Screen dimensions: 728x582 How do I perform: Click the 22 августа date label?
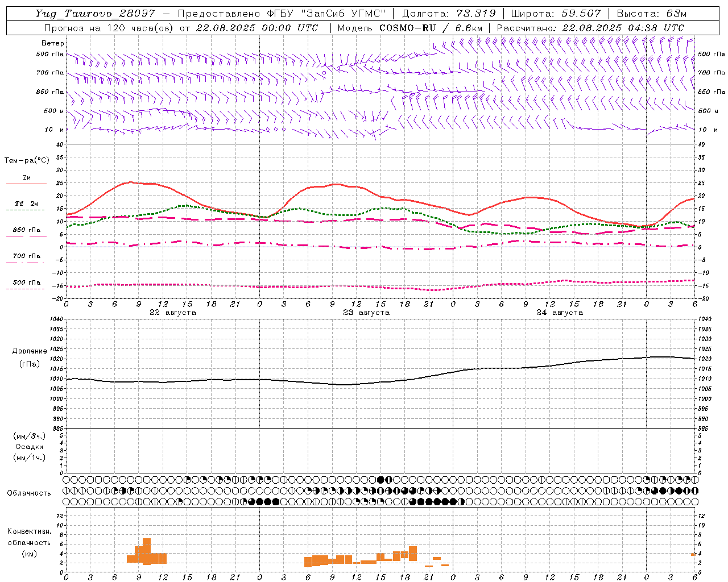pos(173,313)
